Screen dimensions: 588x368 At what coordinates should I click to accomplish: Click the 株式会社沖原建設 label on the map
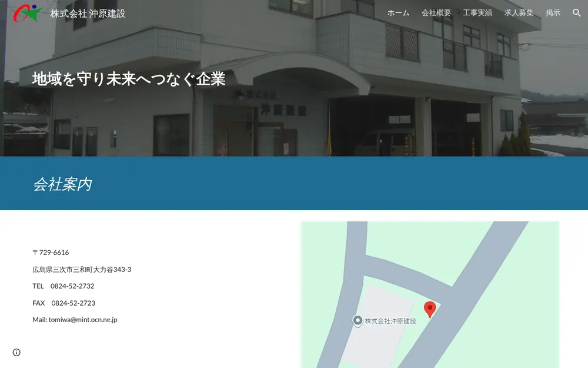pyautogui.click(x=390, y=321)
